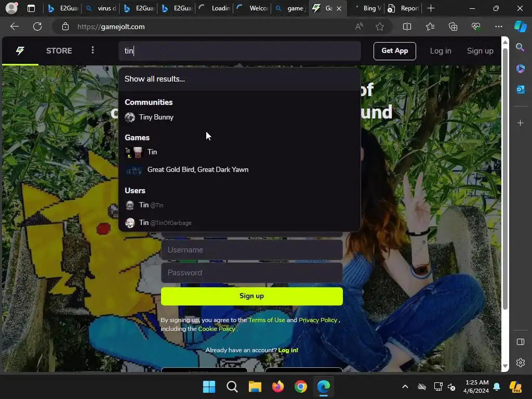Screen dimensions: 532x399
Task: Click the site info lock icon
Action: 65,26
